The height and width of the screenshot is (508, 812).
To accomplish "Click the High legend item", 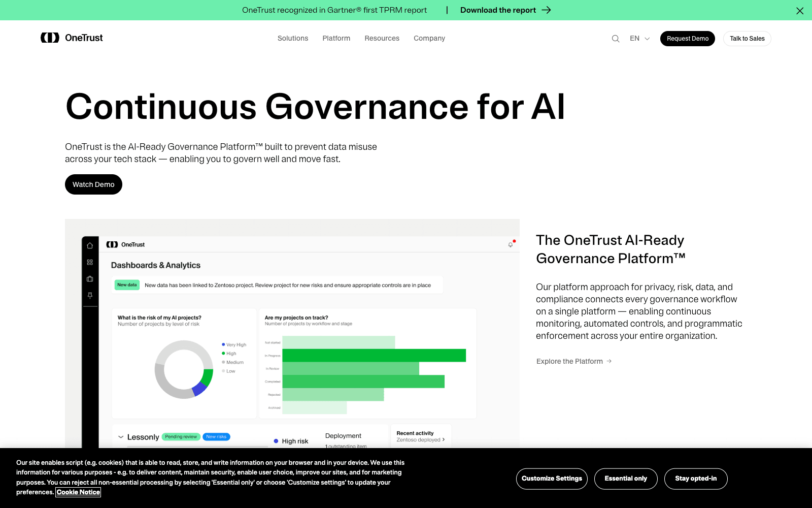I will pos(229,354).
